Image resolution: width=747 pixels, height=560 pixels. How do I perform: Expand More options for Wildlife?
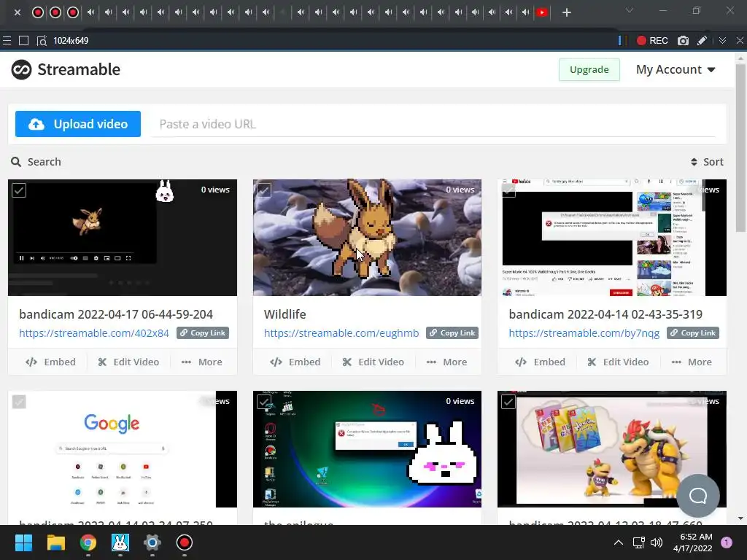(x=447, y=362)
